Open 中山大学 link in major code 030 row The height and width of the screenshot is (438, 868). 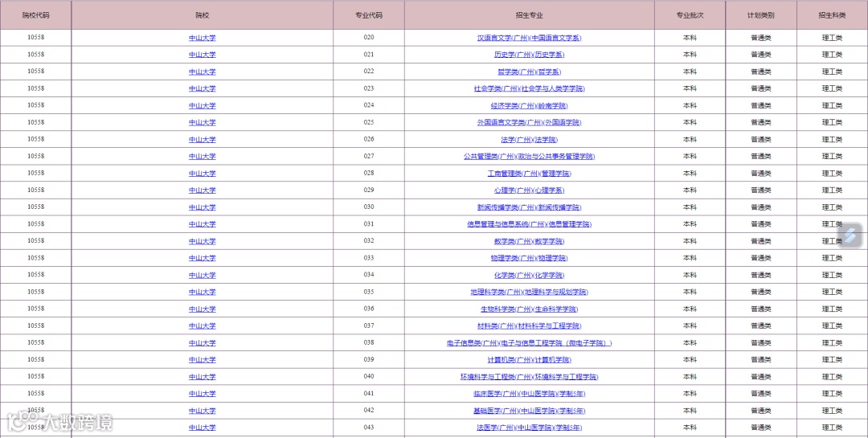(x=202, y=207)
